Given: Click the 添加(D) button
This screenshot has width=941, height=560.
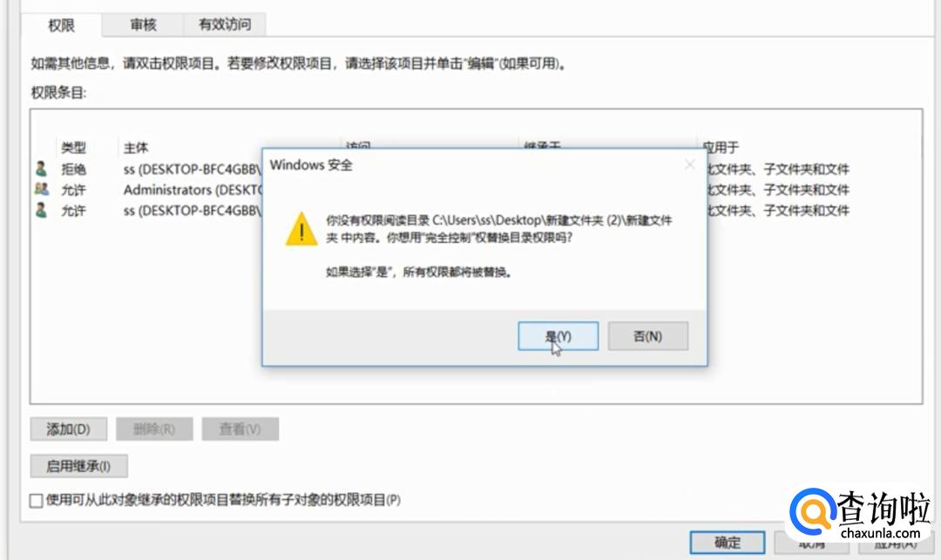Looking at the screenshot, I should coord(69,428).
